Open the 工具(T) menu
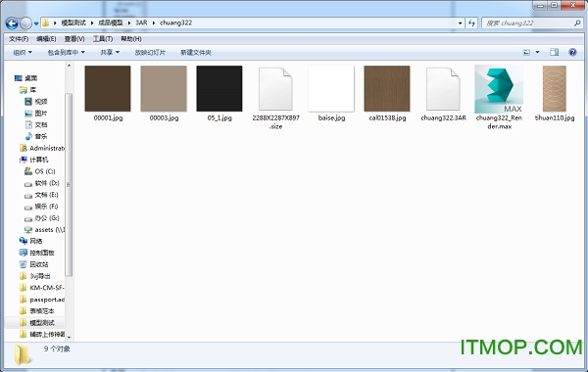The width and height of the screenshot is (588, 372). [103, 39]
